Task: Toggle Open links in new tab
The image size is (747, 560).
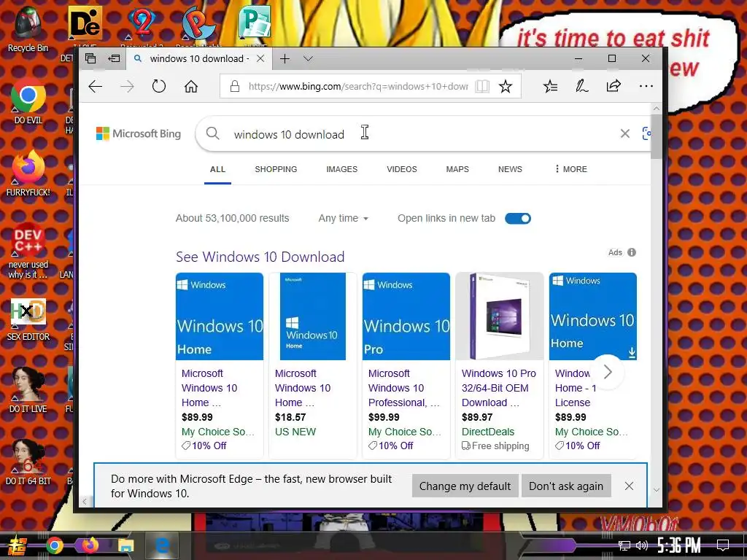Action: [x=518, y=218]
